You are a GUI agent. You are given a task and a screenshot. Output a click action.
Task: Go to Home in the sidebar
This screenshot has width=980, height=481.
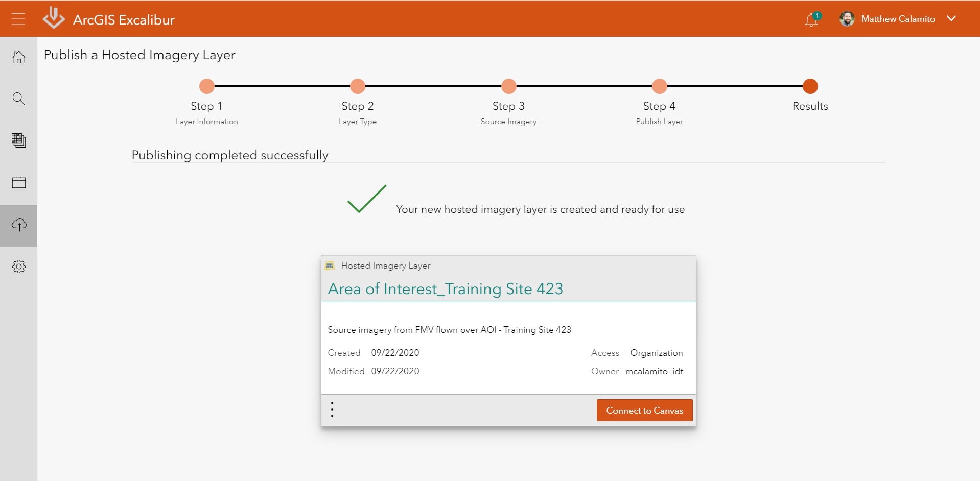(x=19, y=57)
